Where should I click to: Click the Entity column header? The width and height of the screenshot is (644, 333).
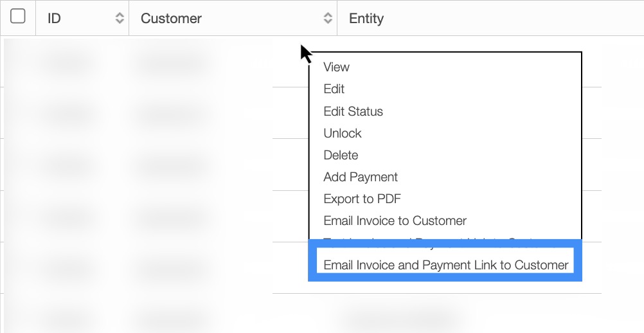pyautogui.click(x=366, y=19)
